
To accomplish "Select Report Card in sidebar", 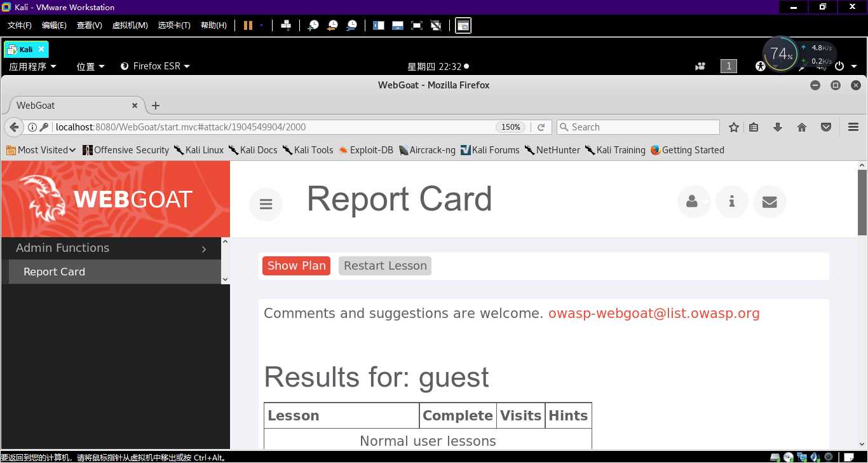I will [114, 272].
